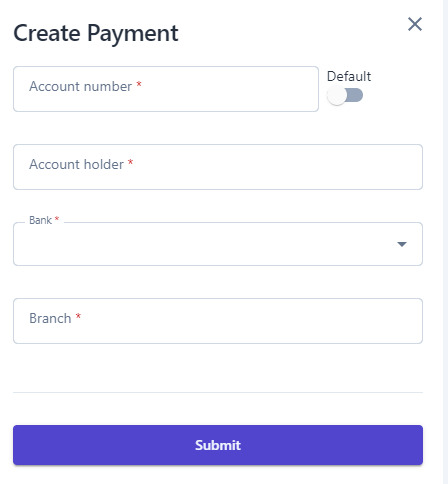Focus the Account number input field
The image size is (448, 484).
point(166,89)
